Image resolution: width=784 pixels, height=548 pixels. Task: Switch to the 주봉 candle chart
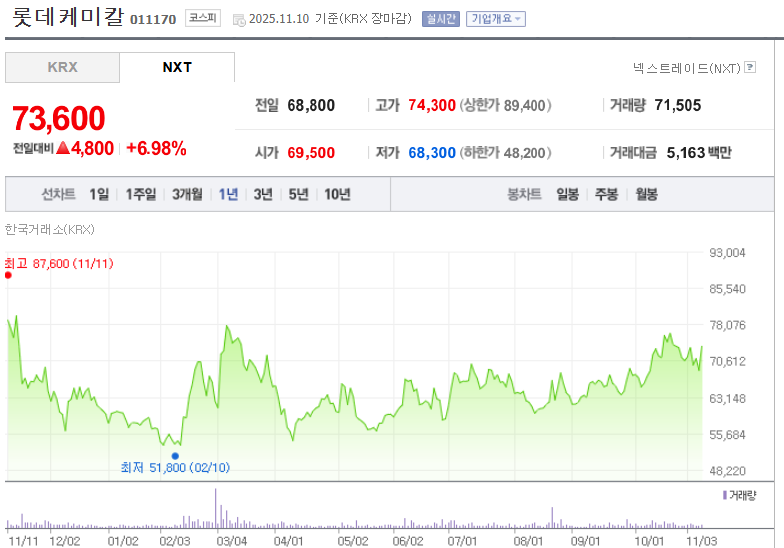point(606,194)
